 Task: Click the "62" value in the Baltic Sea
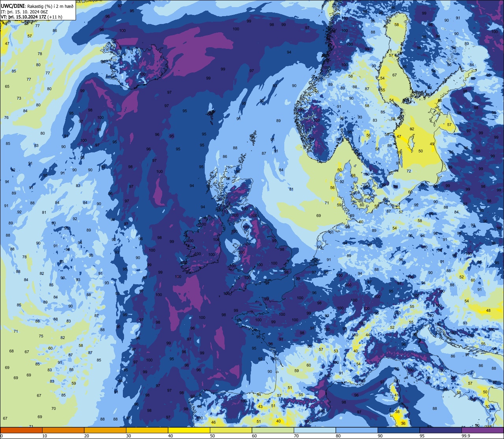coord(412,129)
